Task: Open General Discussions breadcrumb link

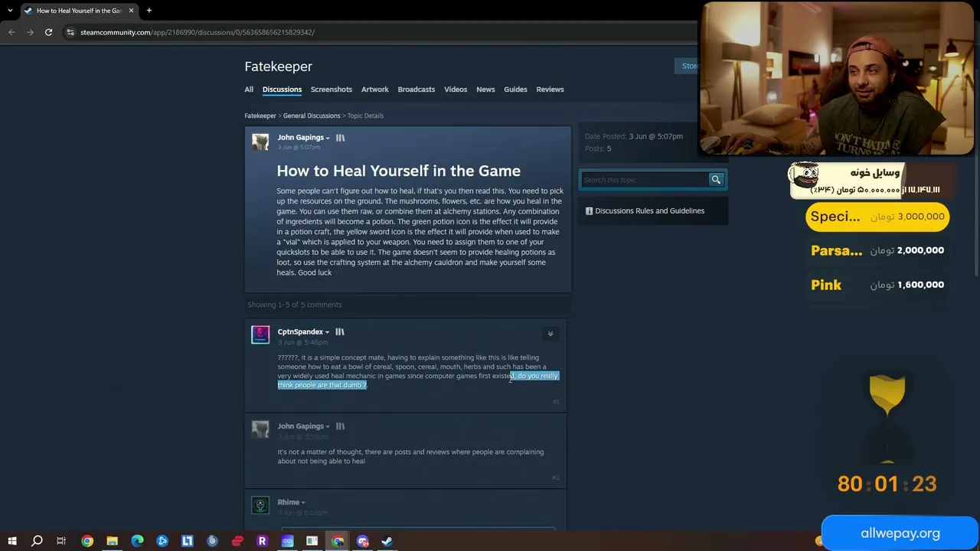Action: 312,116
